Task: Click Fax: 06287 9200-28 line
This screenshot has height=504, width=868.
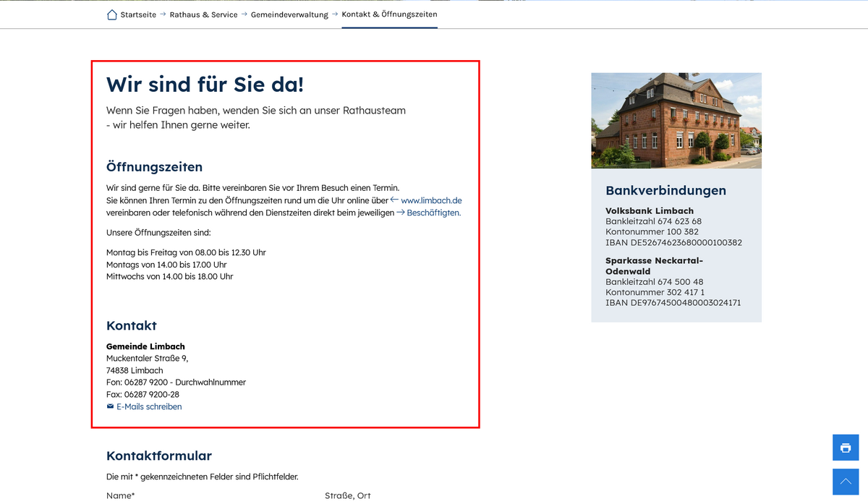Action: click(142, 394)
